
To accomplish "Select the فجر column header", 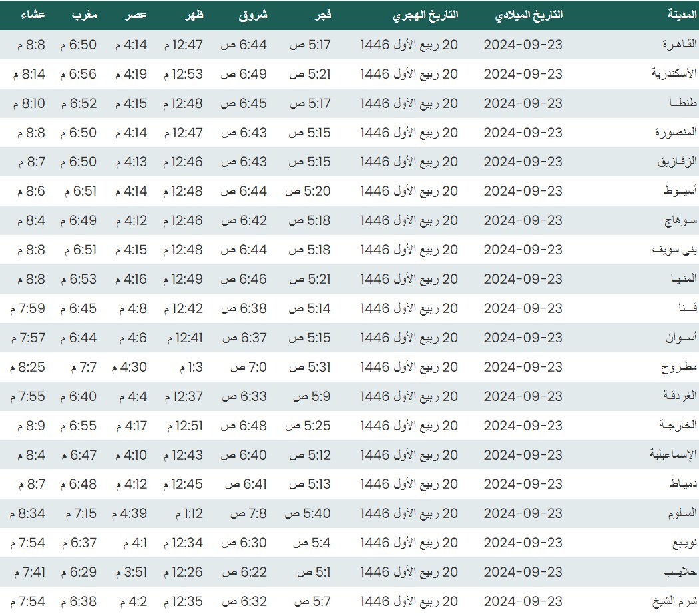I will click(321, 15).
